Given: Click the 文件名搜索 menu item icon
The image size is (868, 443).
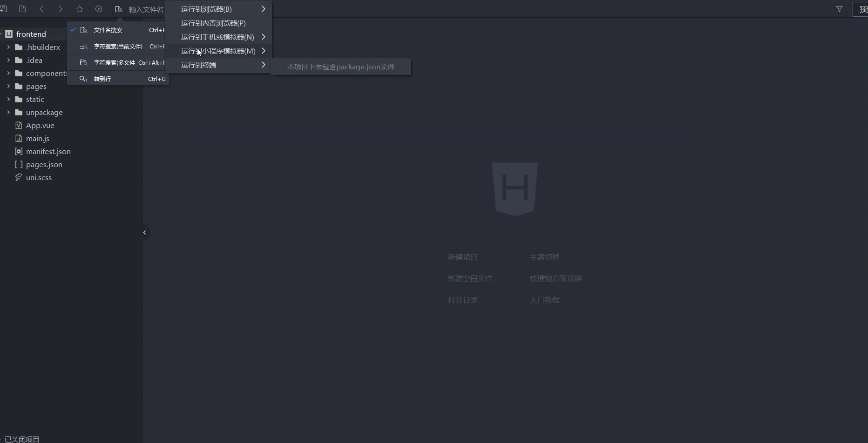Looking at the screenshot, I should click(x=84, y=30).
